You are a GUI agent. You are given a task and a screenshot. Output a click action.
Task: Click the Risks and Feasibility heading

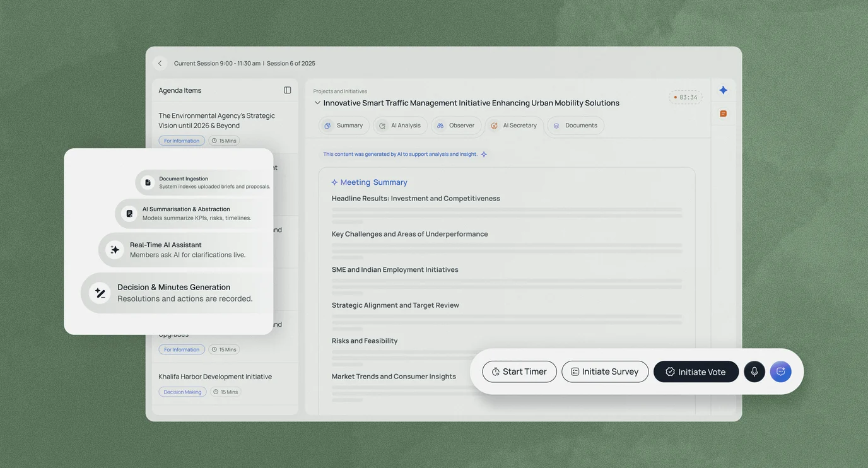[x=365, y=341]
